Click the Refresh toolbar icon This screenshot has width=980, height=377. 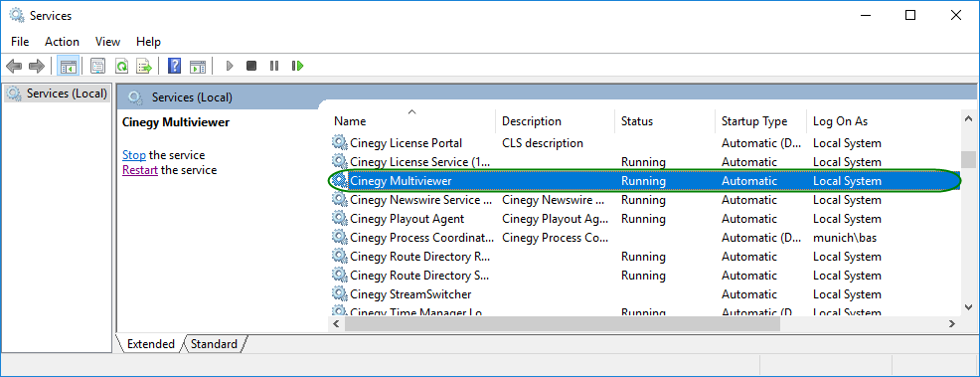(121, 66)
